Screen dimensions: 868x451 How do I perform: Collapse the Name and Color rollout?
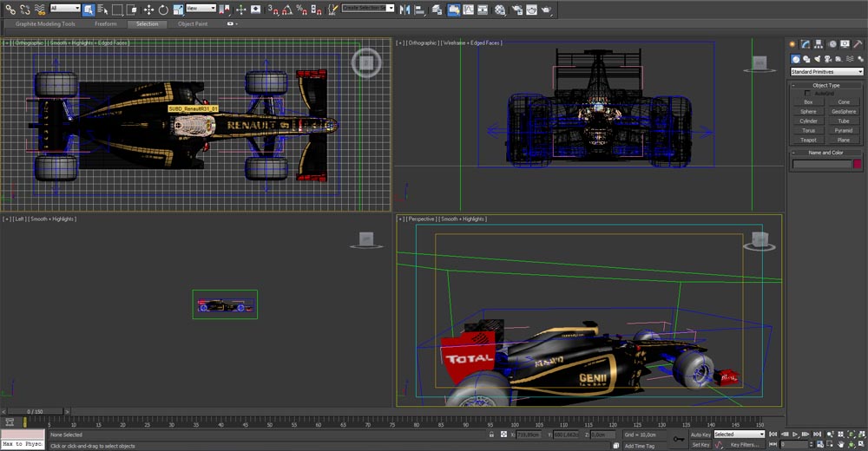pyautogui.click(x=826, y=153)
